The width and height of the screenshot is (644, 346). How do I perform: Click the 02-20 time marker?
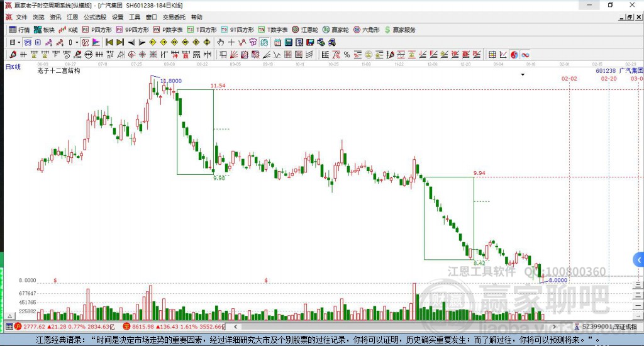tap(609, 79)
